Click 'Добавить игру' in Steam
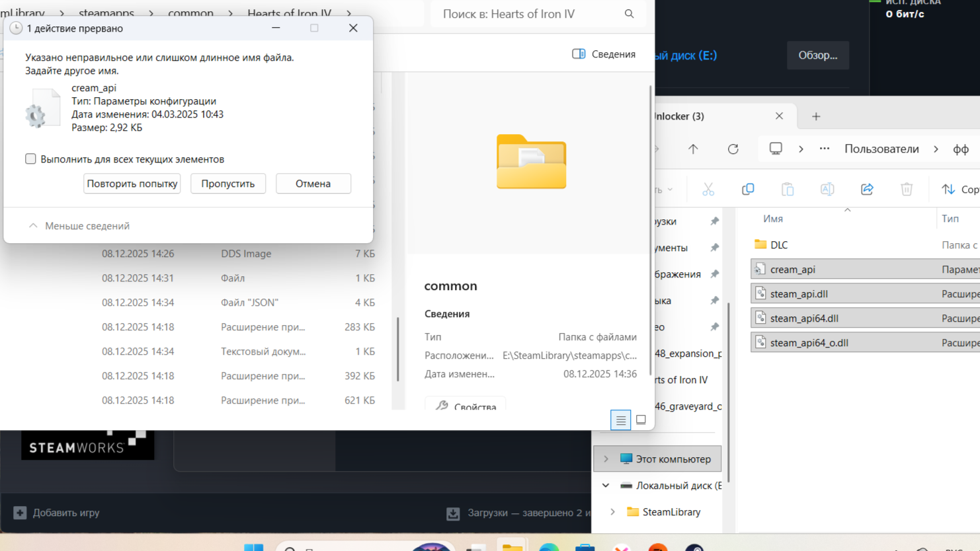The image size is (980, 551). click(56, 513)
